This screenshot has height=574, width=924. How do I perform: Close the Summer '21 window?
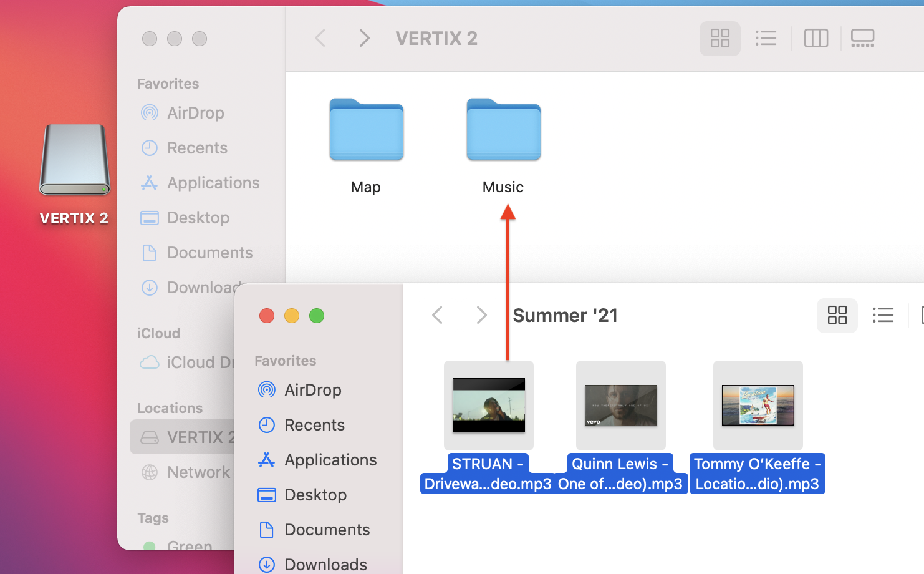click(x=267, y=316)
